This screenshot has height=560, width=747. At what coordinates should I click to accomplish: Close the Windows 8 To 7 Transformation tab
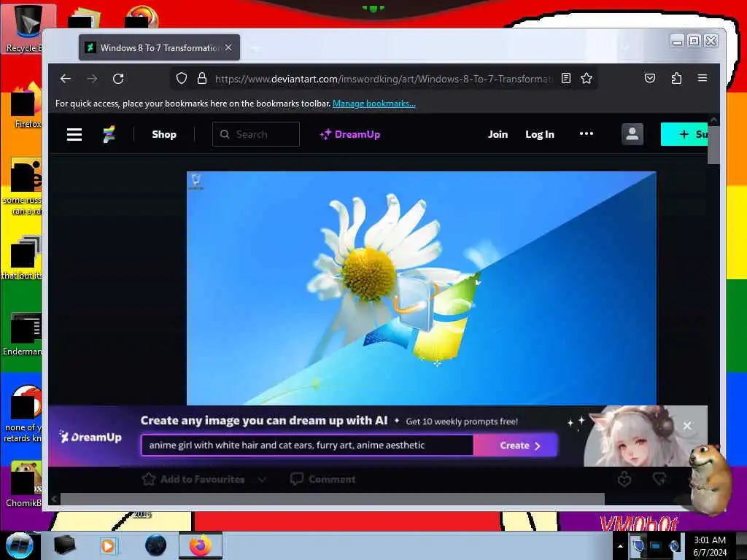click(x=228, y=47)
